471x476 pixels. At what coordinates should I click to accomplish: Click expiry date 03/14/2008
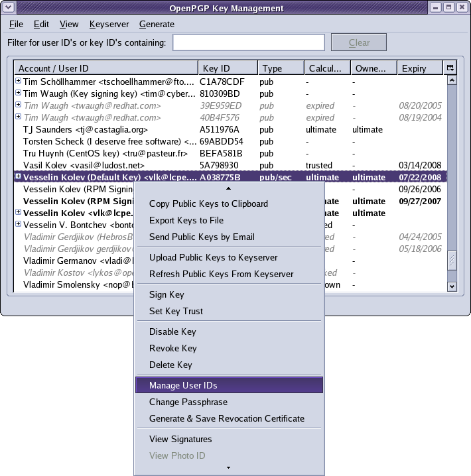tap(420, 165)
